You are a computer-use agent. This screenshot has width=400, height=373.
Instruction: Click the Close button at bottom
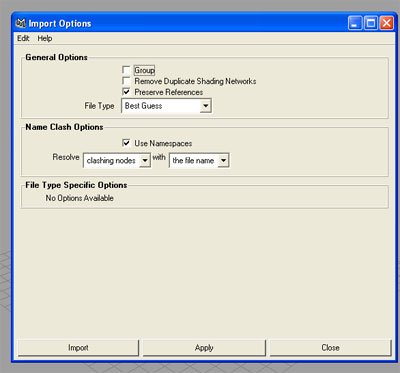tap(330, 348)
